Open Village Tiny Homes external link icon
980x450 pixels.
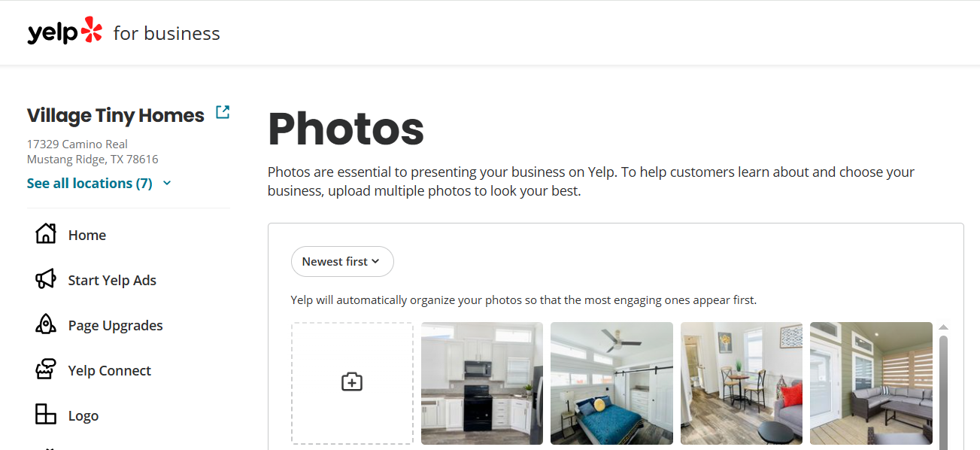coord(223,112)
